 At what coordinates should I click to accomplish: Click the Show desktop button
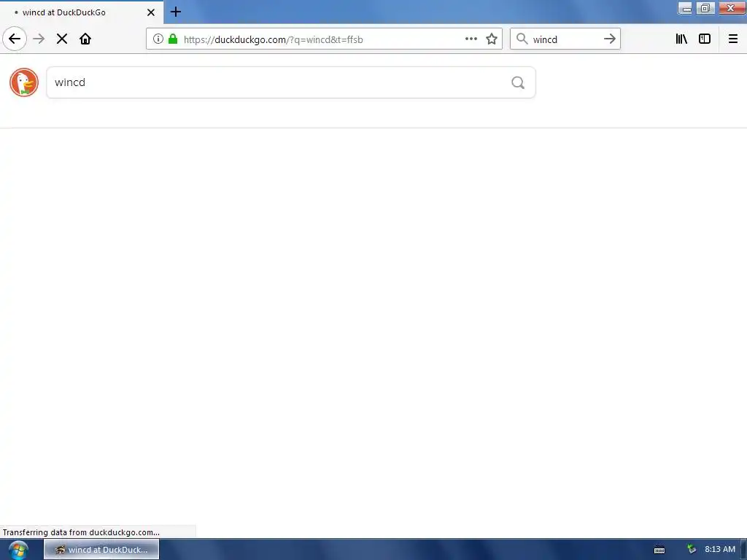pos(743,550)
